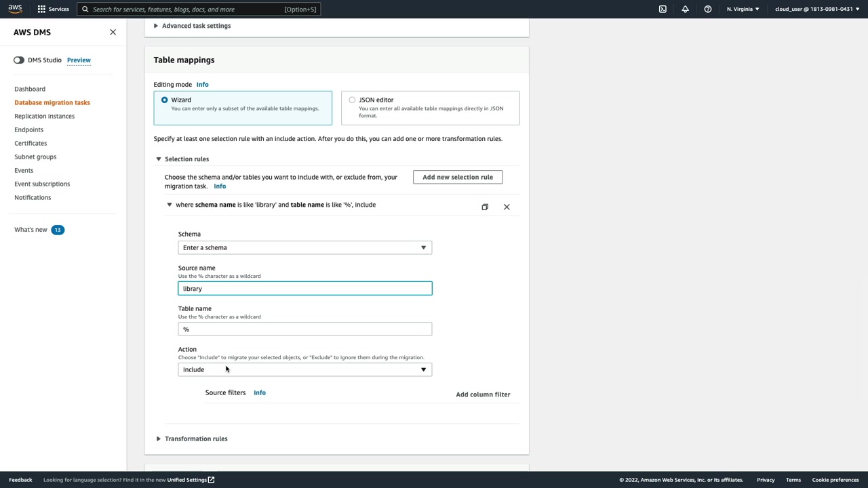Expand Advanced task settings
868x488 pixels.
point(195,26)
